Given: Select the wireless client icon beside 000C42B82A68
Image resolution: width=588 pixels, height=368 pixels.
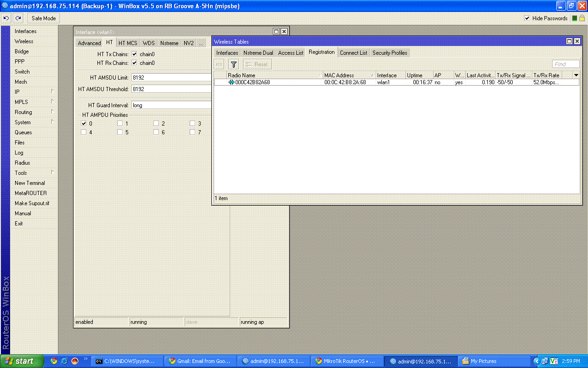Looking at the screenshot, I should click(232, 82).
